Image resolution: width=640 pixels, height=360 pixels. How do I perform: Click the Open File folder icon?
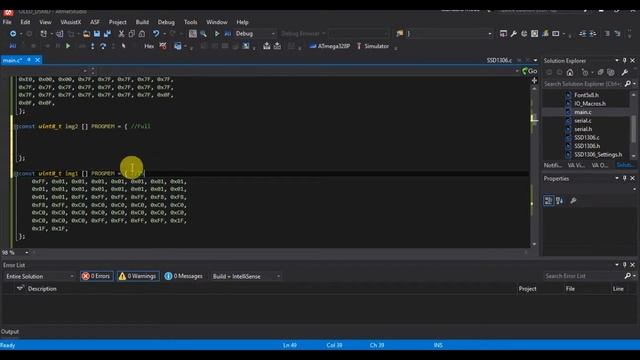point(86,34)
